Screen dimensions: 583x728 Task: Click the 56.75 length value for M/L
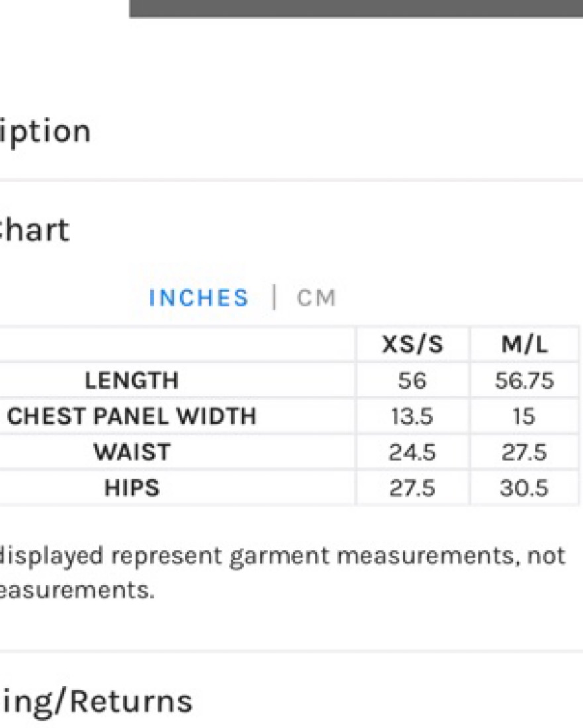click(524, 381)
